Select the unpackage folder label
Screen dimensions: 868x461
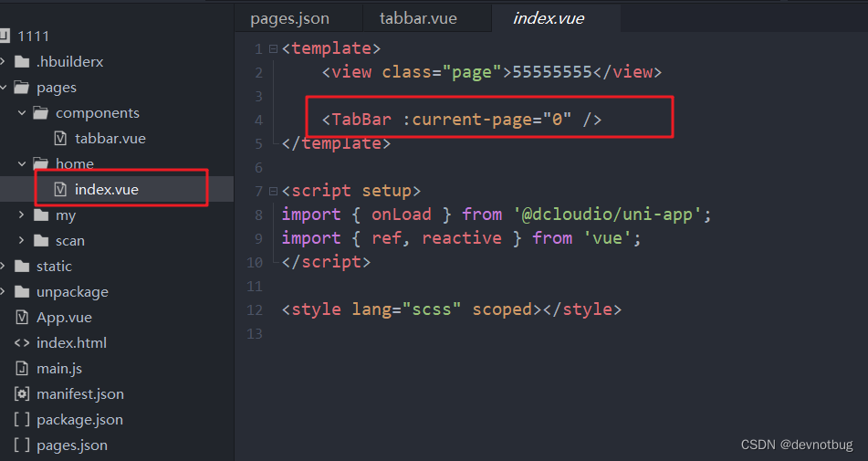[x=72, y=292]
